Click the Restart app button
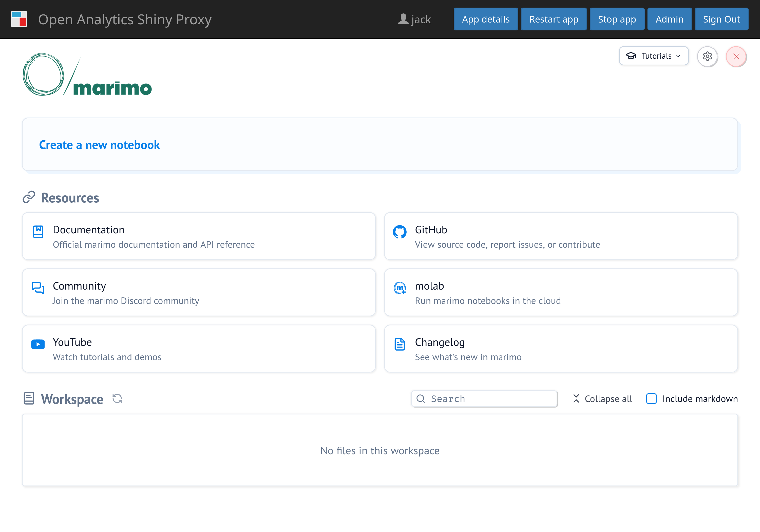Viewport: 760px width, 532px height. click(x=554, y=19)
